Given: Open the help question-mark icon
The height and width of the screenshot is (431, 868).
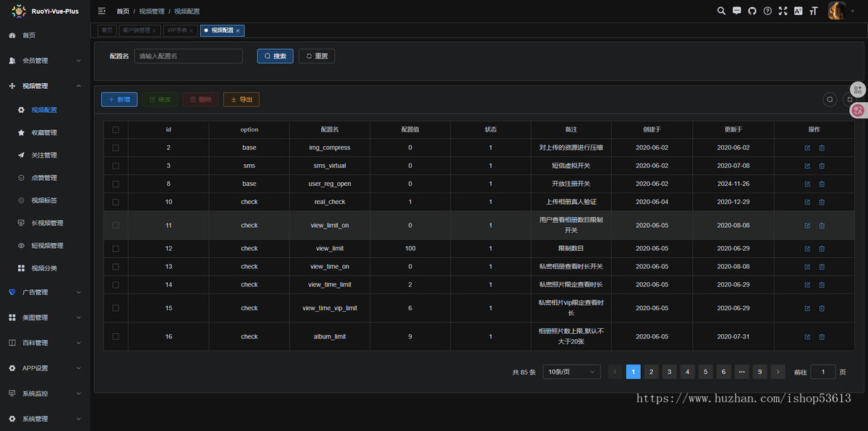Looking at the screenshot, I should point(767,11).
